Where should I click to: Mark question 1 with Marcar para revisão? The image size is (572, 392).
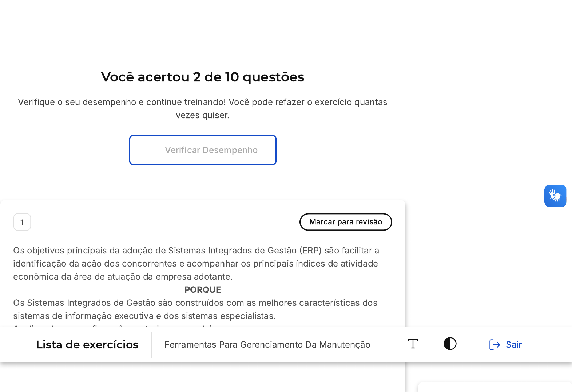345,222
